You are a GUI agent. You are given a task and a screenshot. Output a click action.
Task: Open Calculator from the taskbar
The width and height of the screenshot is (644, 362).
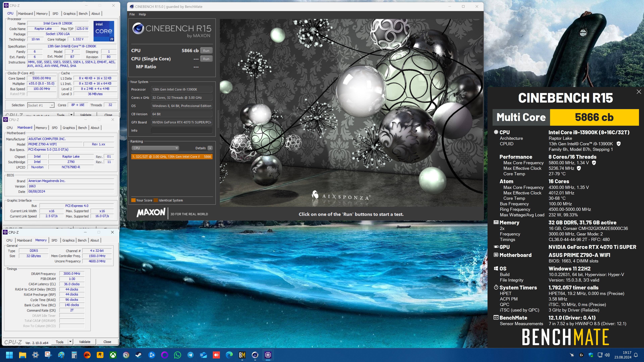point(74,355)
